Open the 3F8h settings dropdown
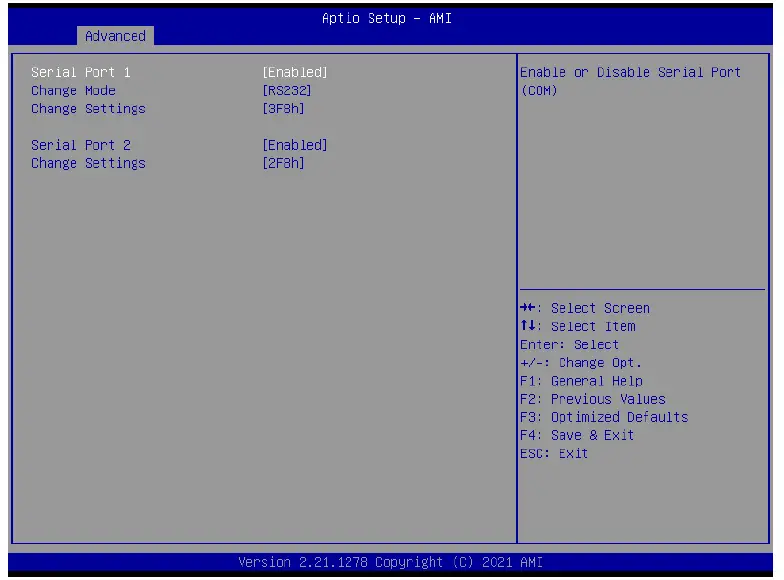The height and width of the screenshot is (580, 784). [x=283, y=108]
